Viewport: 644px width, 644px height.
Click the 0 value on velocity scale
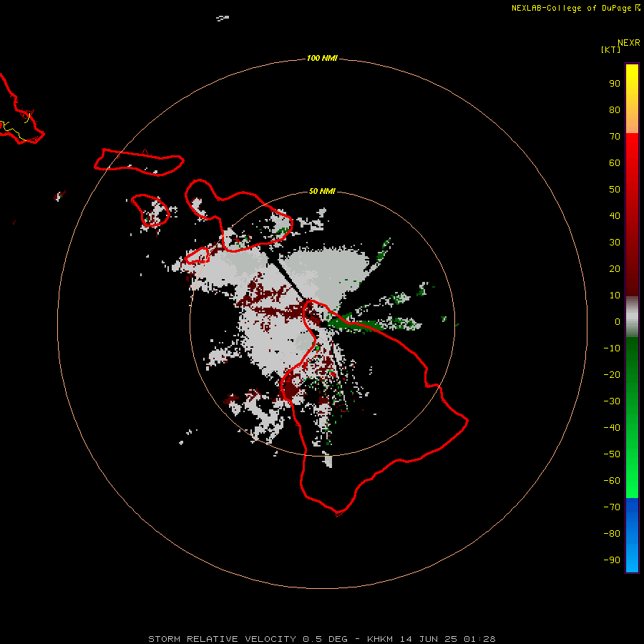pos(618,321)
